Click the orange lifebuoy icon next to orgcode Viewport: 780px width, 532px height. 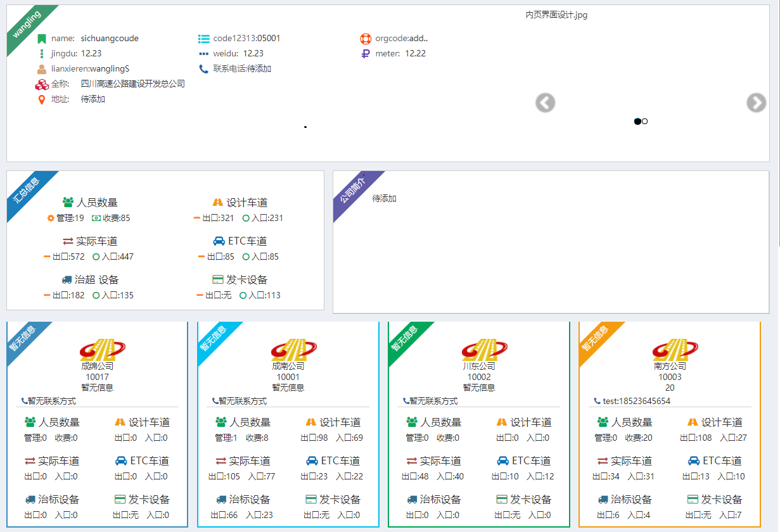click(365, 39)
